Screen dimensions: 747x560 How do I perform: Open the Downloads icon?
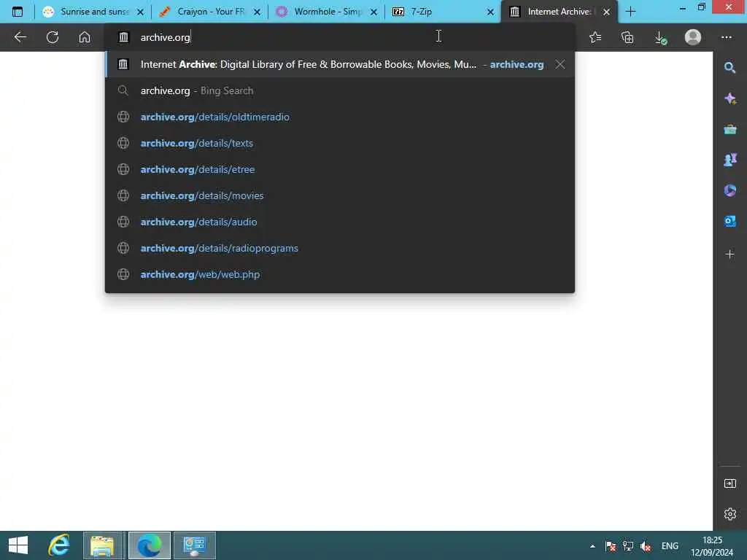660,37
